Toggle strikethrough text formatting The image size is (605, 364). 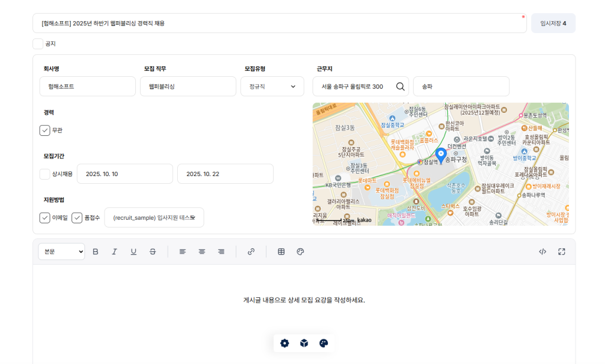[x=152, y=252]
